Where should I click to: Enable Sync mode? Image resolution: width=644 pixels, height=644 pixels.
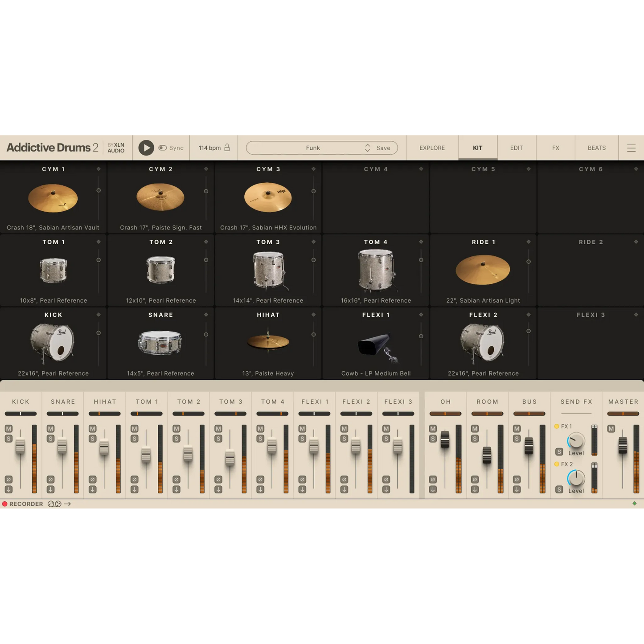(163, 148)
